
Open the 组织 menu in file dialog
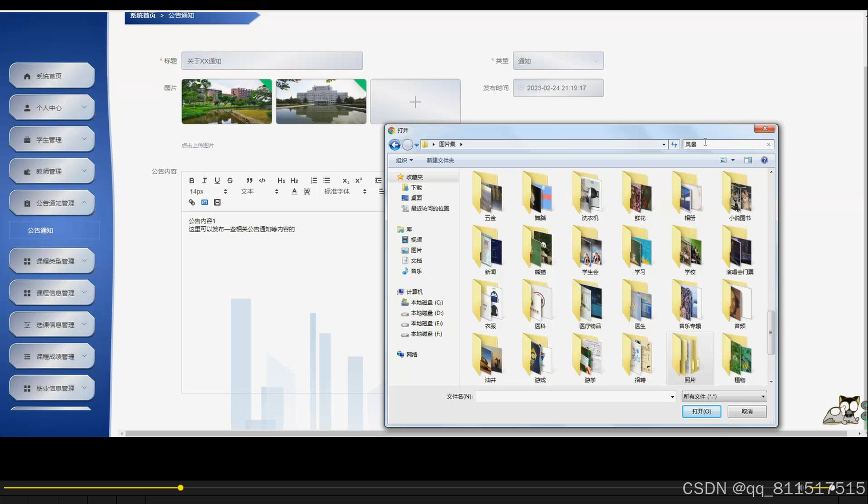pyautogui.click(x=404, y=160)
